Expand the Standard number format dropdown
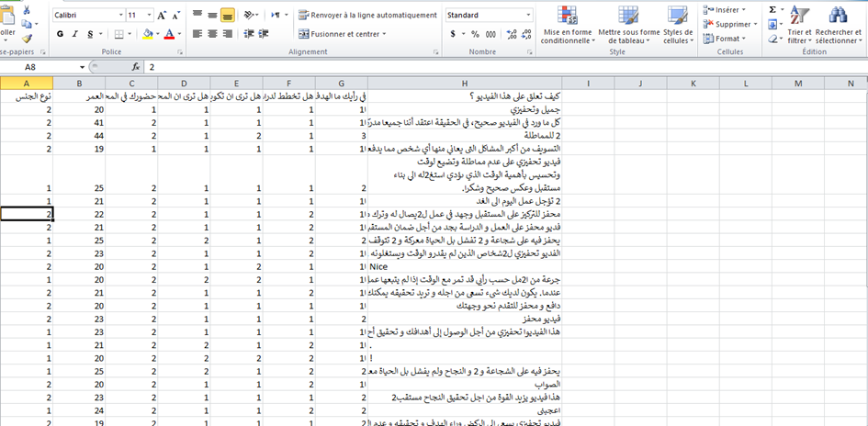The height and width of the screenshot is (426, 868). [x=527, y=16]
